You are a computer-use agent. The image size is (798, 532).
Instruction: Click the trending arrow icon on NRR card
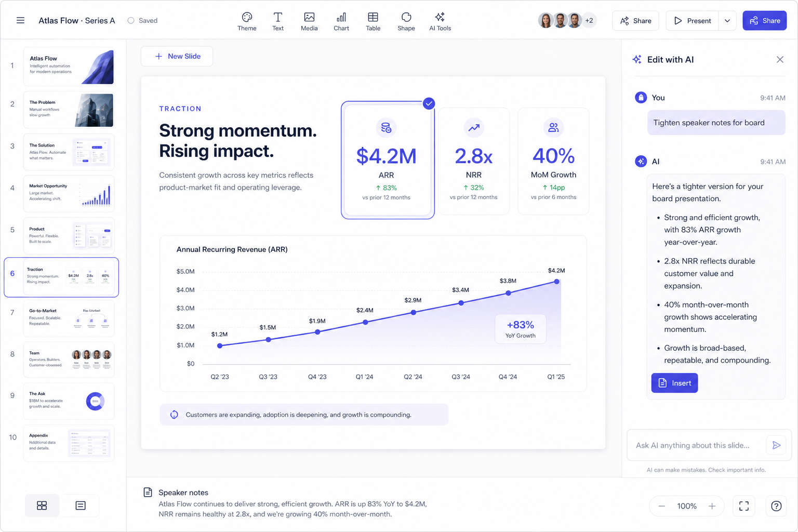click(474, 128)
